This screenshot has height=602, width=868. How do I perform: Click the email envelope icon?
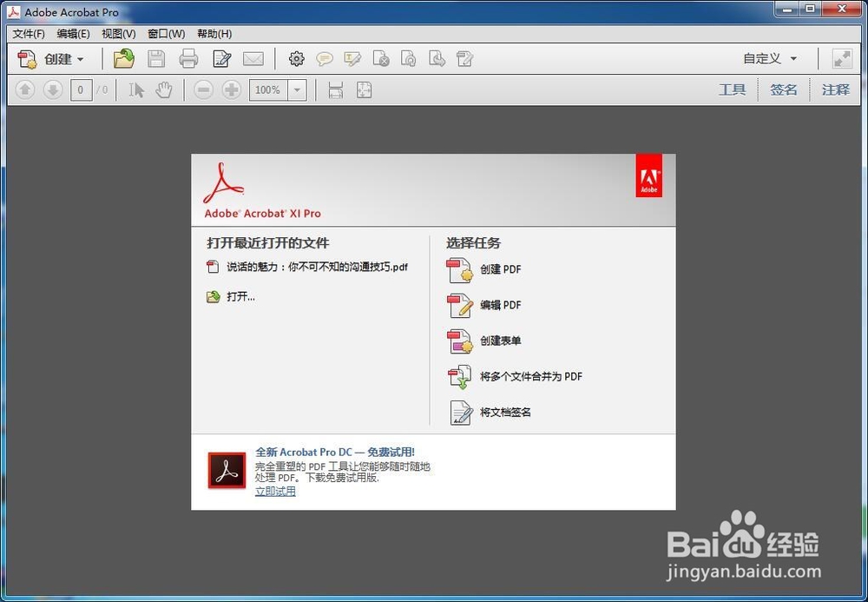[x=253, y=59]
